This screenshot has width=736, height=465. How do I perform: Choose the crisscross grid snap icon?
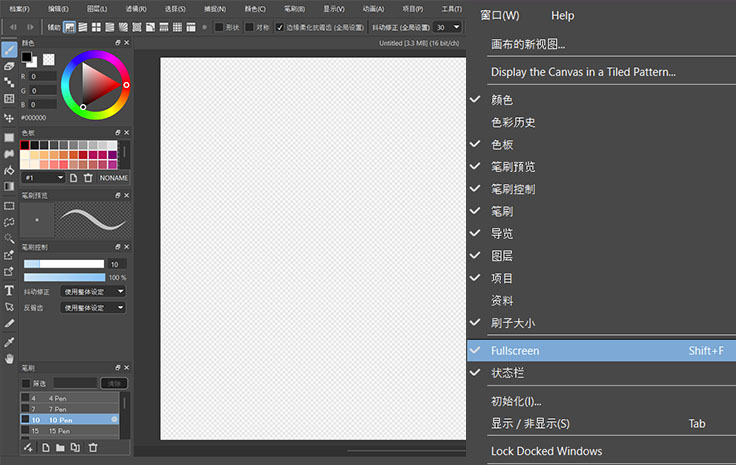[x=96, y=27]
